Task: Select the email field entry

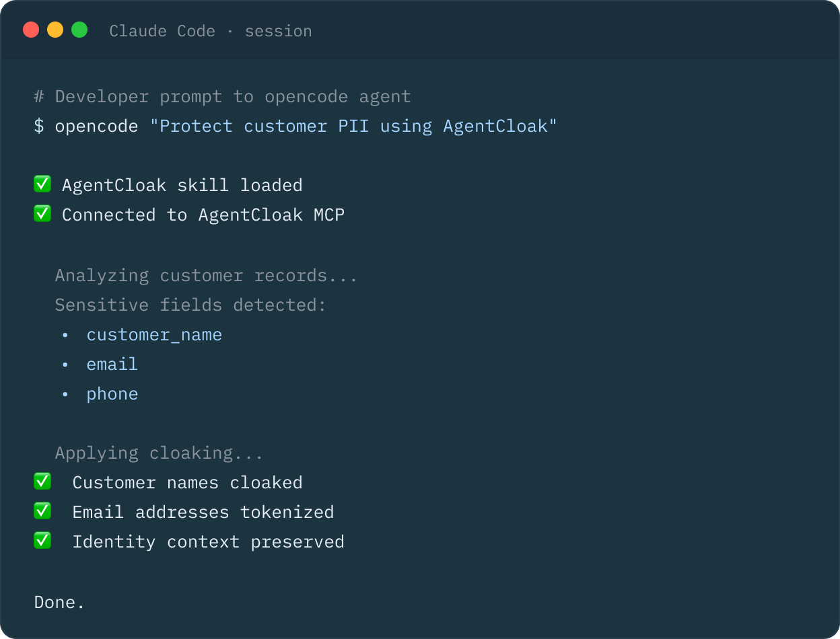Action: pyautogui.click(x=112, y=365)
